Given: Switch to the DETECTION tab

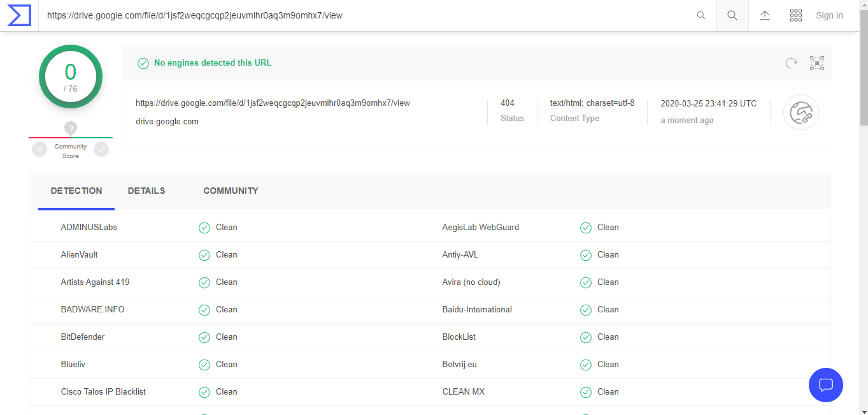Looking at the screenshot, I should pos(76,191).
